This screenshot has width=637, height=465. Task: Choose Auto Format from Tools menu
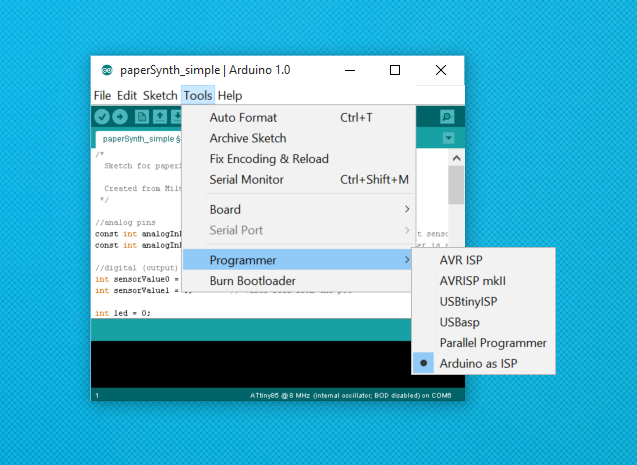tap(299, 118)
